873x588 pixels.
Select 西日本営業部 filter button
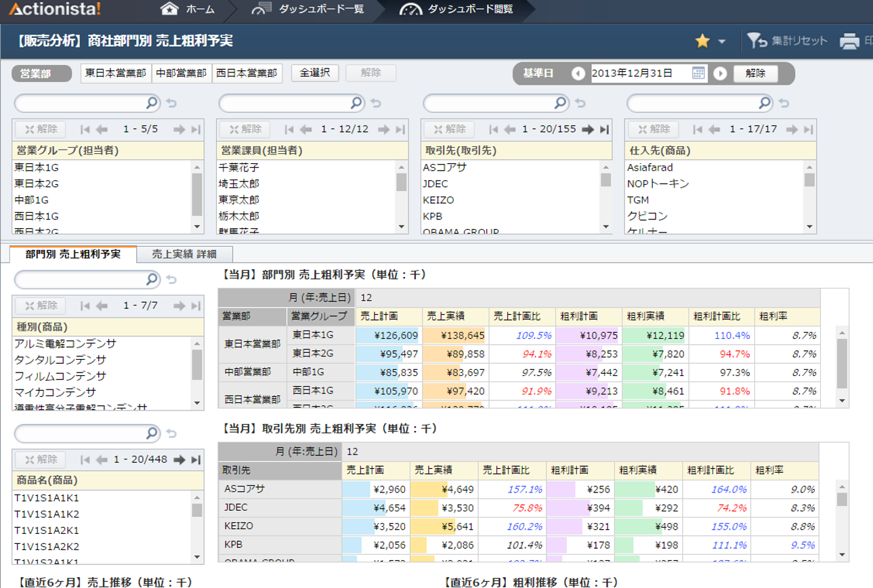(247, 73)
